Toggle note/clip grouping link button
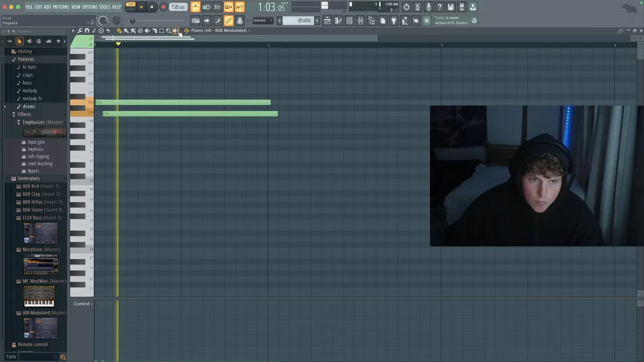This screenshot has width=644, height=362. (x=228, y=21)
